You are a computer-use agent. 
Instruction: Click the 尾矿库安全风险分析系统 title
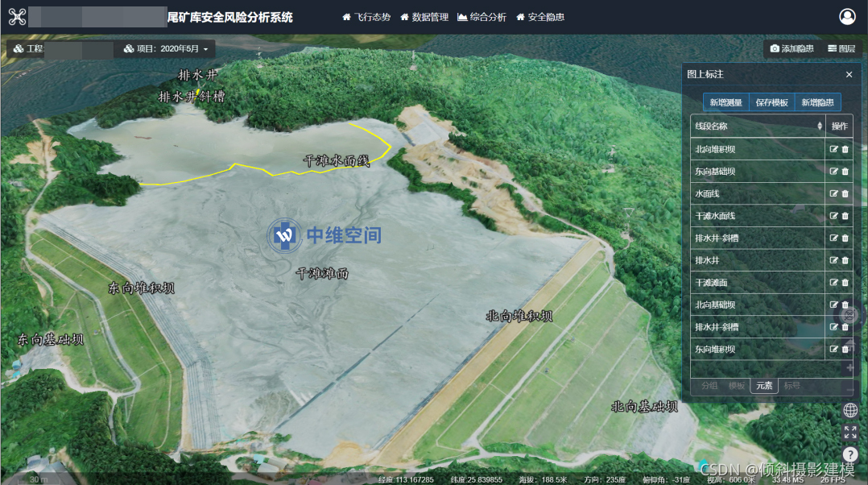tap(229, 17)
